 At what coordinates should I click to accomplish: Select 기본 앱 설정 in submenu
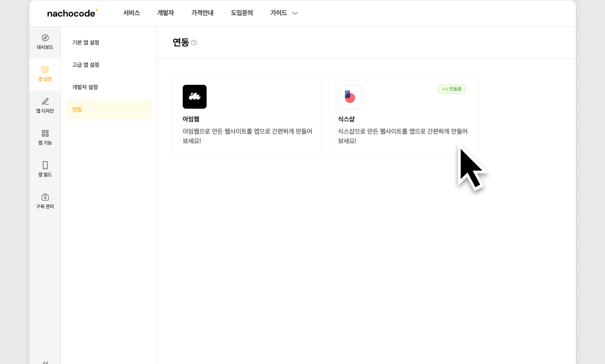pyautogui.click(x=86, y=42)
